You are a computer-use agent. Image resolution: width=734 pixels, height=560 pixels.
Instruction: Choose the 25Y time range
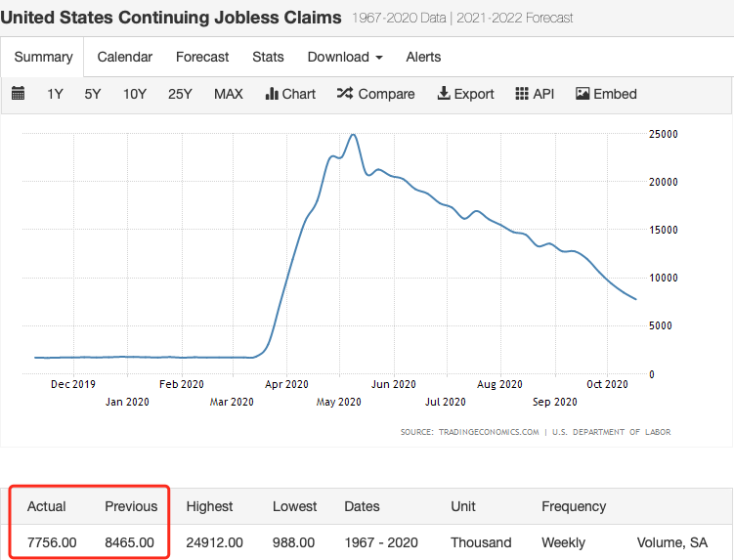(180, 94)
